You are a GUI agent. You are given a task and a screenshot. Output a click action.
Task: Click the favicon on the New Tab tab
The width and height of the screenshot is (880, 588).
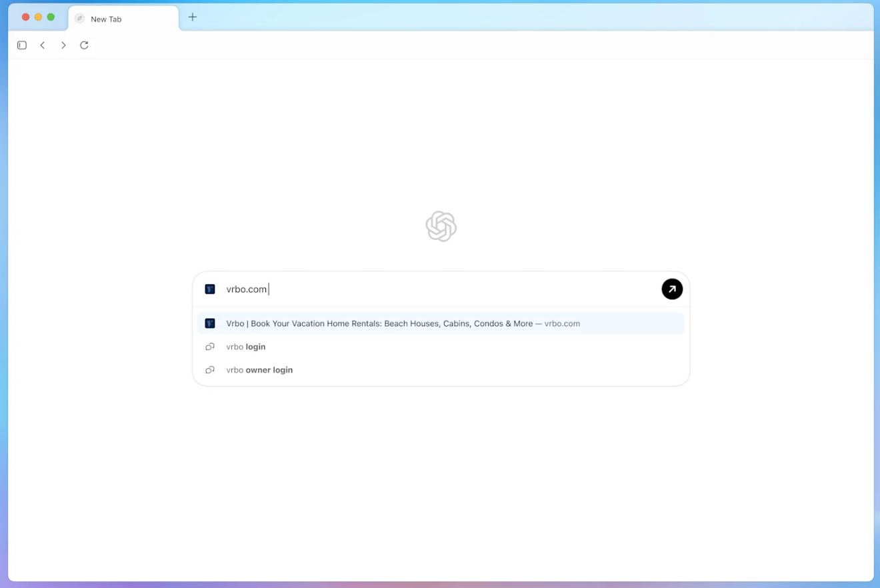click(x=80, y=19)
